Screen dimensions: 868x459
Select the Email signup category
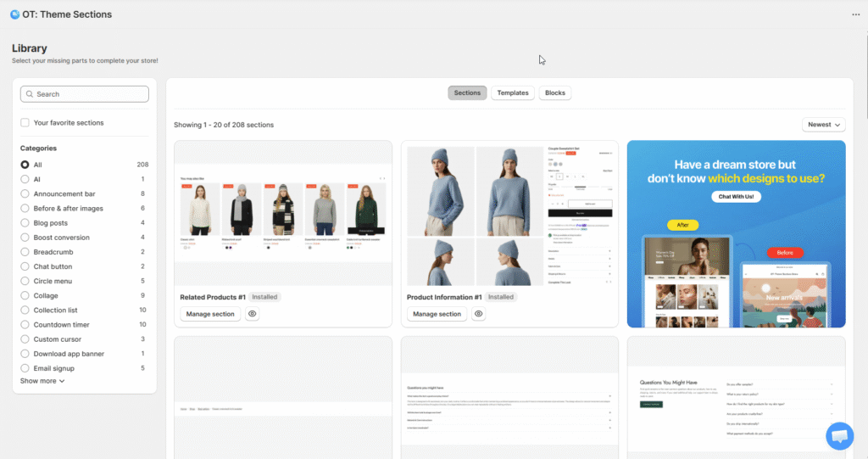click(25, 368)
